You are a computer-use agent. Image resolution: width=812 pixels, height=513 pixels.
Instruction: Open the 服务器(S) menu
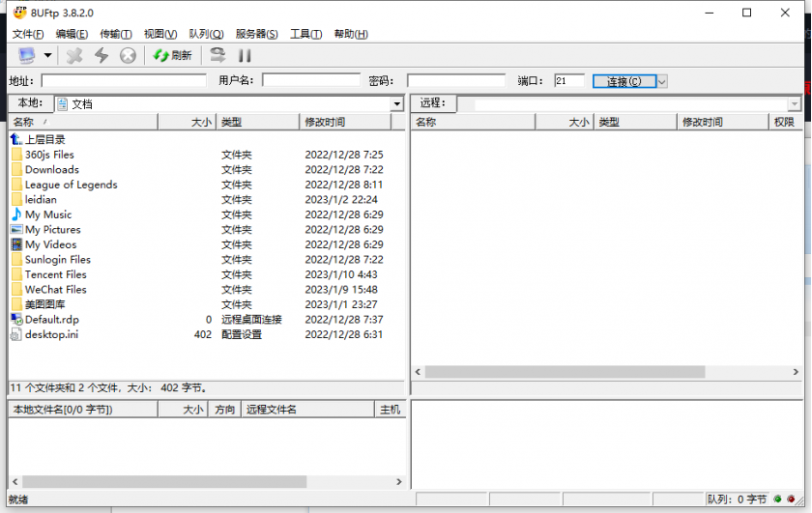point(256,34)
